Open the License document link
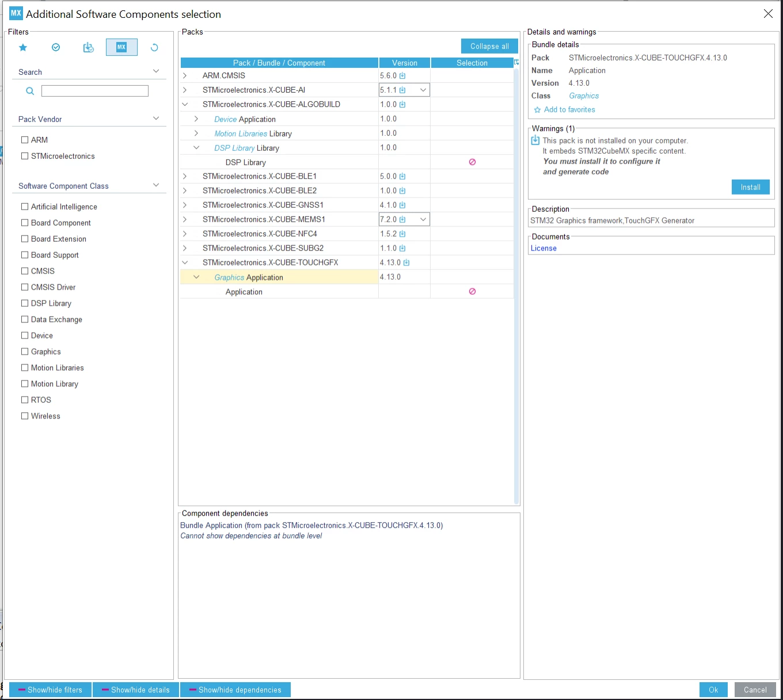This screenshot has height=700, width=783. pyautogui.click(x=543, y=249)
